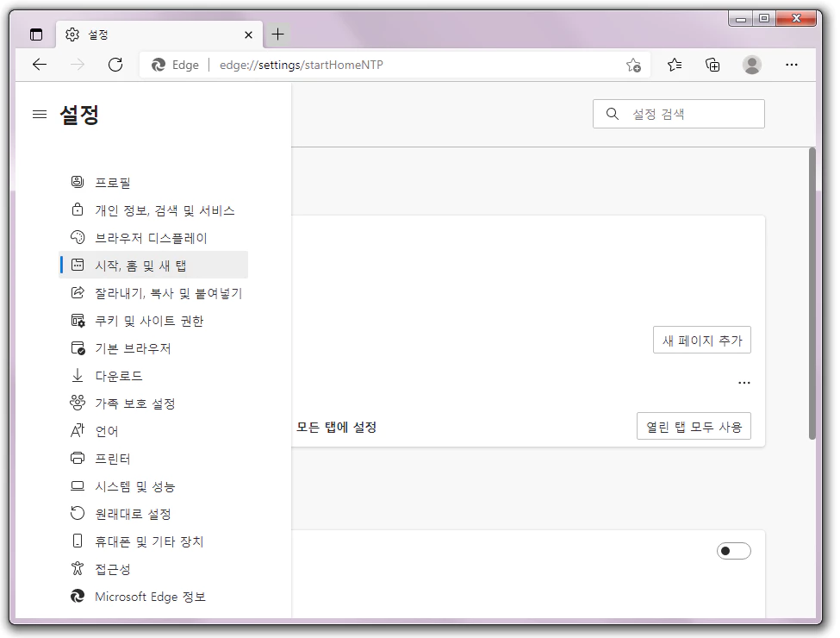Click the profile avatar icon
This screenshot has height=638, width=840.
click(x=751, y=65)
